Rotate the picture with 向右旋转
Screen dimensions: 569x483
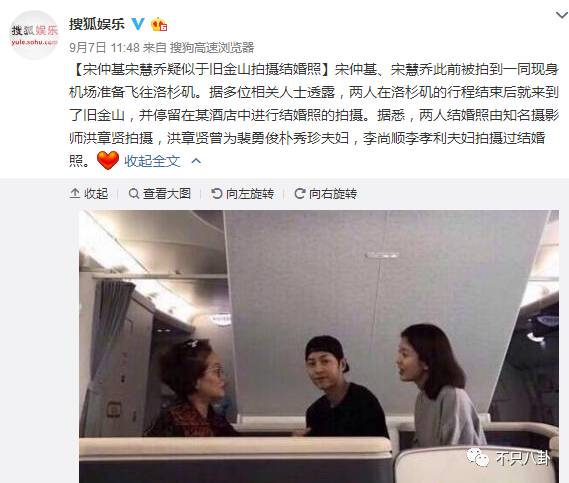coord(333,193)
